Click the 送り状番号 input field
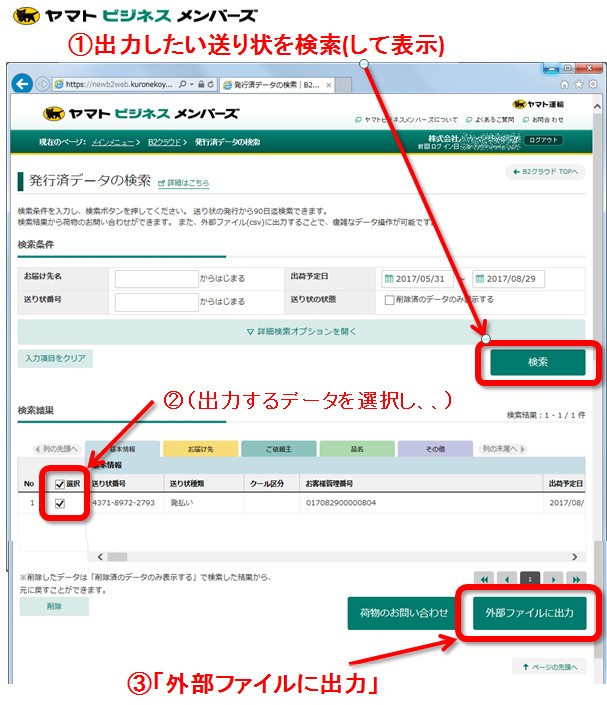This screenshot has width=607, height=705. tap(156, 302)
